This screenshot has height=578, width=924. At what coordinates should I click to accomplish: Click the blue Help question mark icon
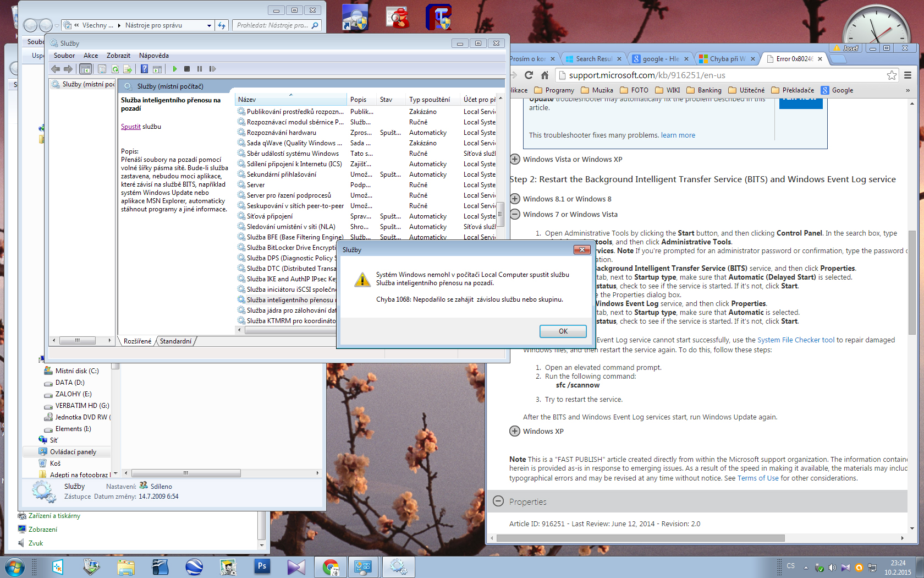tap(144, 69)
